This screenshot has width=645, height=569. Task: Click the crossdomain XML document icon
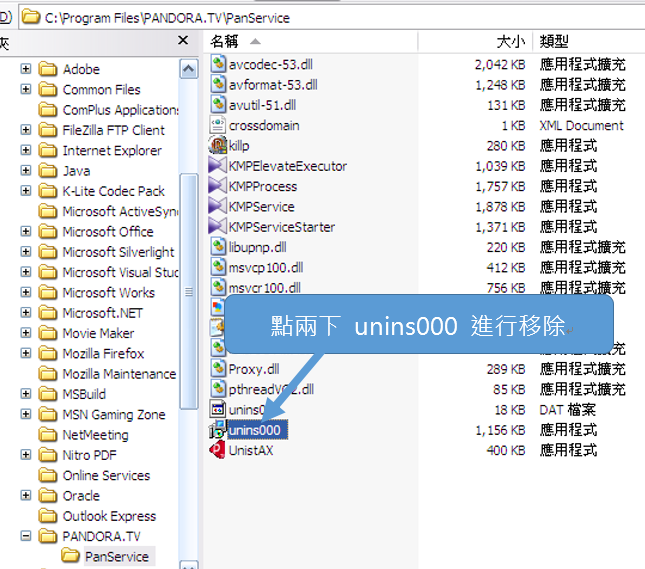pyautogui.click(x=218, y=125)
